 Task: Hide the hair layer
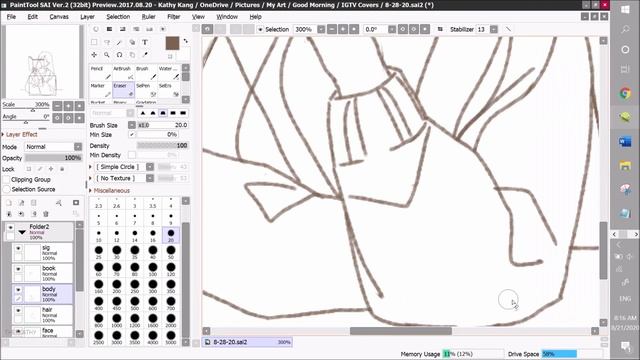click(x=18, y=311)
